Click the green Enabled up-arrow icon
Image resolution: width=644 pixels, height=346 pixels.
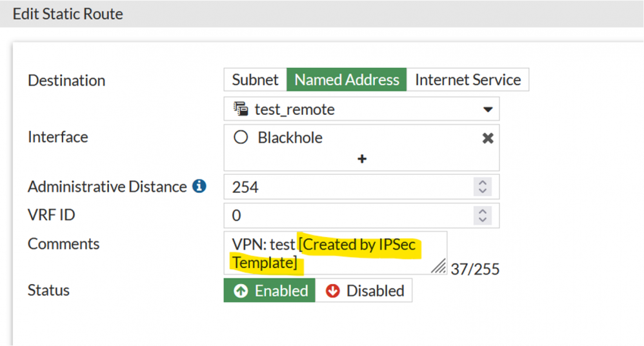pyautogui.click(x=241, y=290)
